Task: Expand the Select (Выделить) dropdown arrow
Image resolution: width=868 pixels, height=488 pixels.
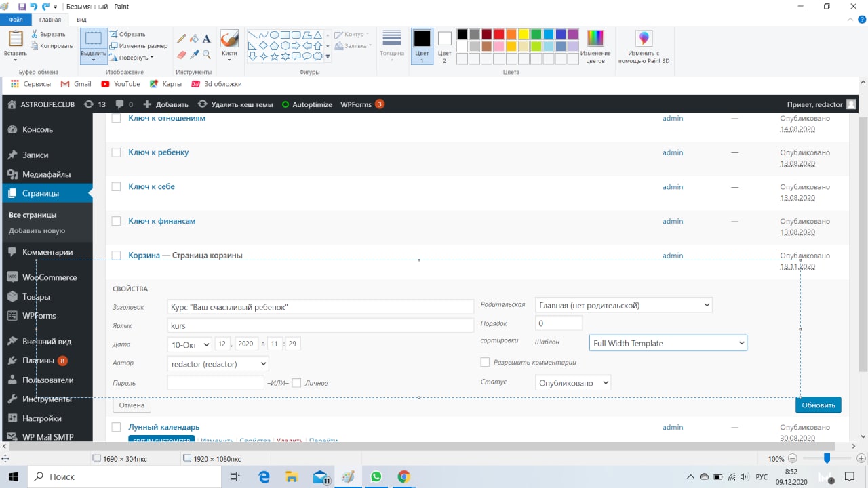Action: click(94, 61)
